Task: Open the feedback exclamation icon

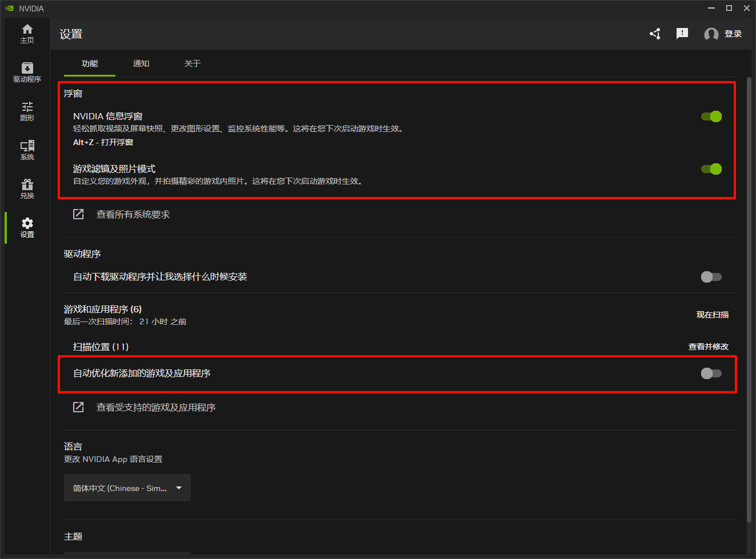Action: coord(682,34)
